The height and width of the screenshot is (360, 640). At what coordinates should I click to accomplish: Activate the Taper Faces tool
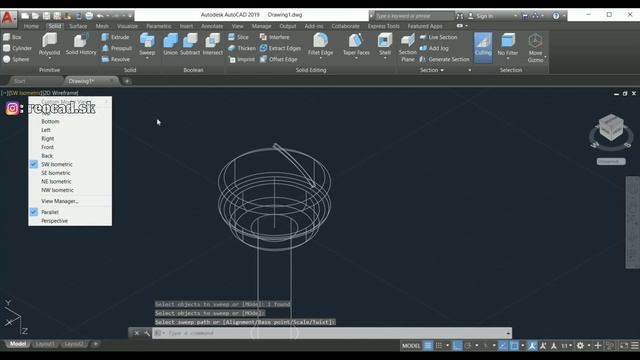(356, 44)
